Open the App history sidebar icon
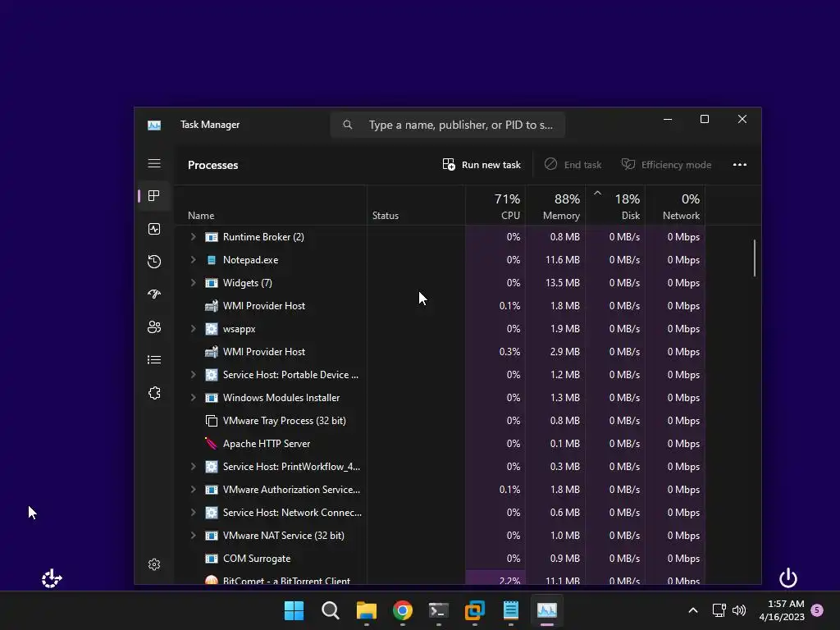This screenshot has height=630, width=840. click(x=154, y=262)
